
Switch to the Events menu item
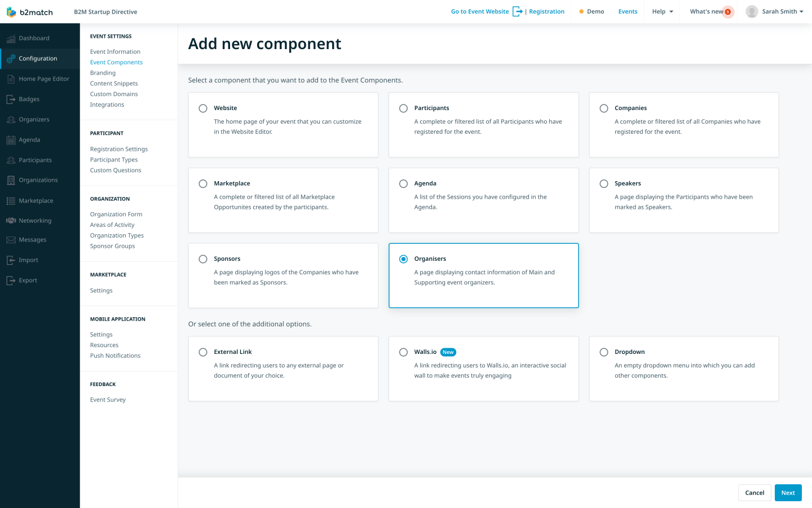tap(628, 11)
